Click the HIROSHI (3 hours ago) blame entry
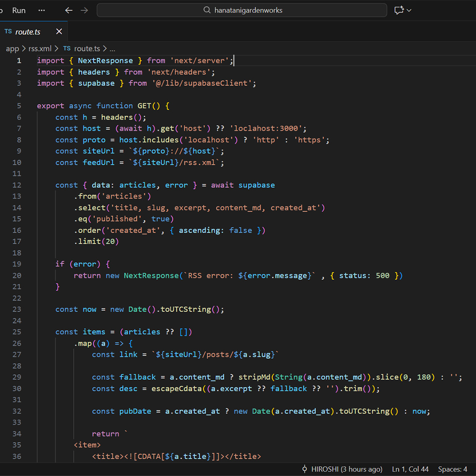 [x=346, y=469]
